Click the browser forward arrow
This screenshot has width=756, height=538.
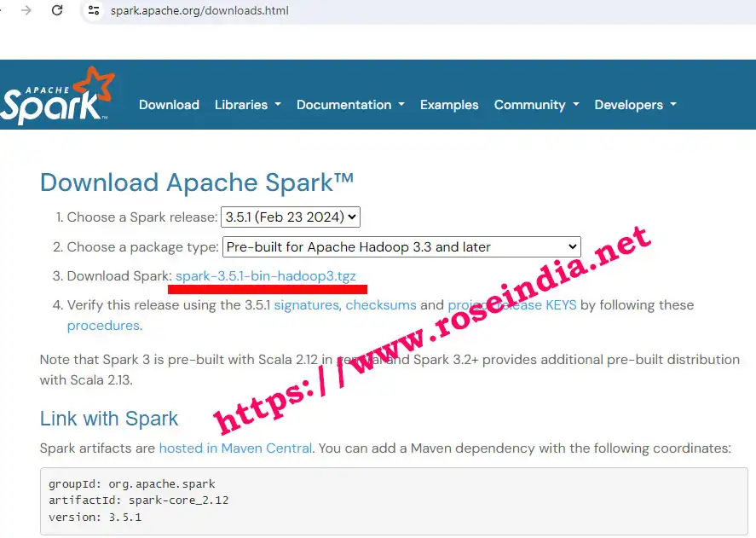click(x=26, y=10)
